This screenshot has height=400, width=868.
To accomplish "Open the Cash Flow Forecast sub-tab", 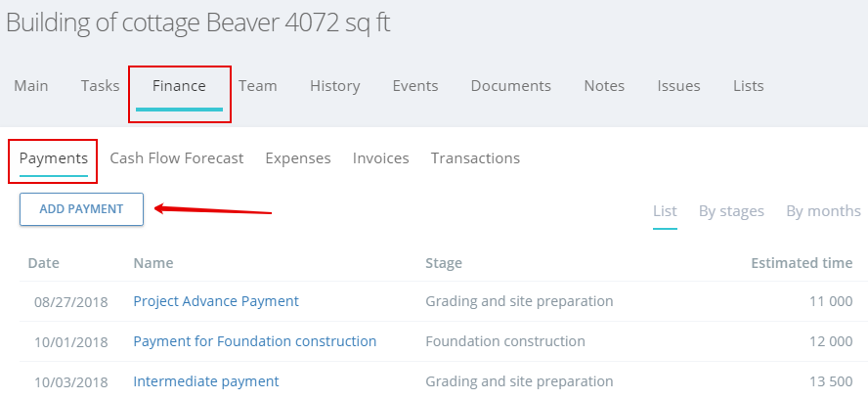I will point(177,158).
